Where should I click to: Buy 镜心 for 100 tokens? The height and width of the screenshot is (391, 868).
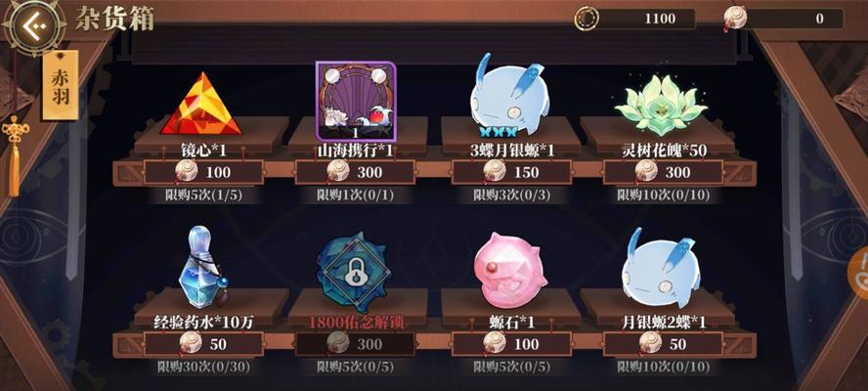pos(203,172)
